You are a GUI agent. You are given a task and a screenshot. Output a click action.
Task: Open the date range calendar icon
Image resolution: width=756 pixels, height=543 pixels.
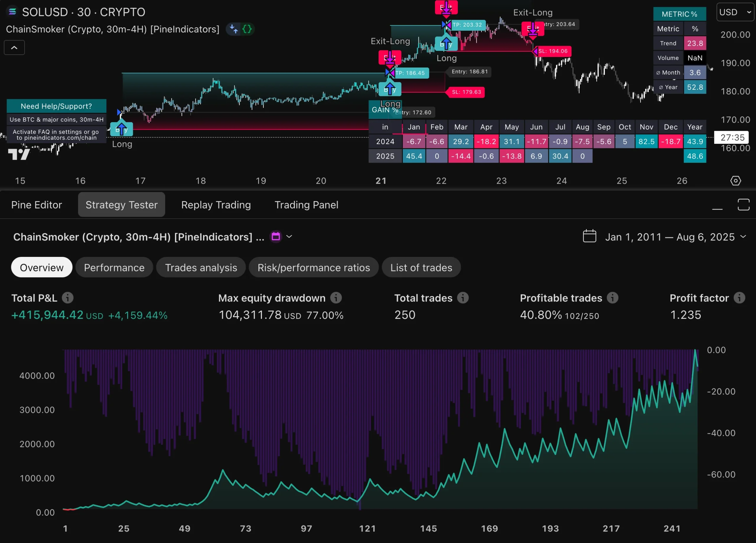coord(589,236)
